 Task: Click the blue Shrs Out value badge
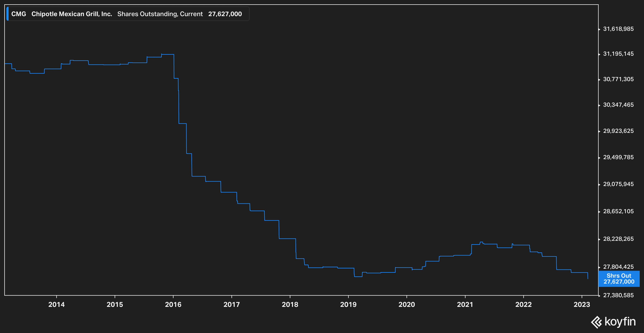click(x=619, y=278)
